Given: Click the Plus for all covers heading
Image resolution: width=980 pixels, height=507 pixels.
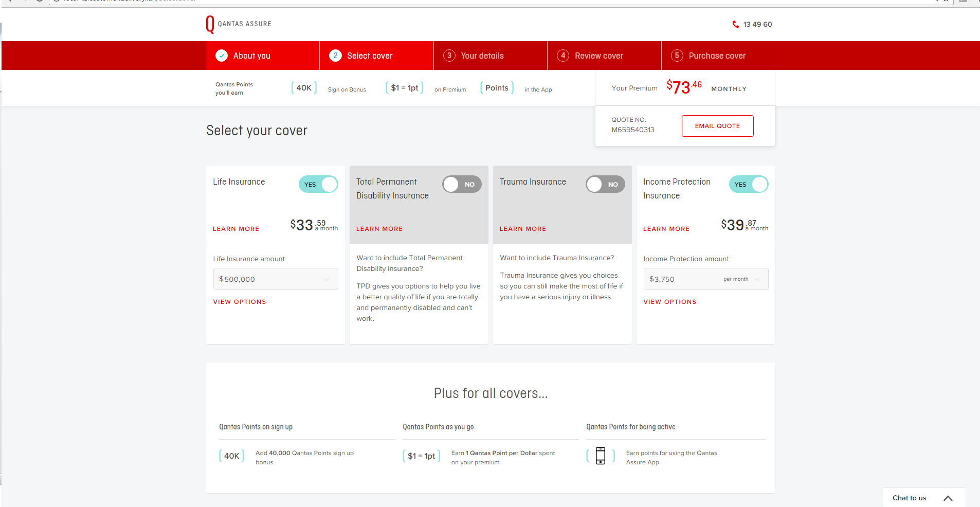Looking at the screenshot, I should (x=491, y=393).
